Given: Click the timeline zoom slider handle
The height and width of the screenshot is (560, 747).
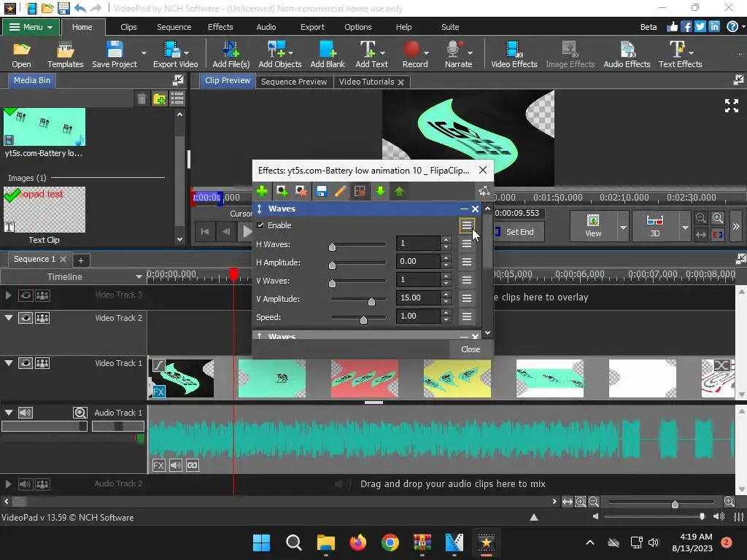Looking at the screenshot, I should (675, 505).
